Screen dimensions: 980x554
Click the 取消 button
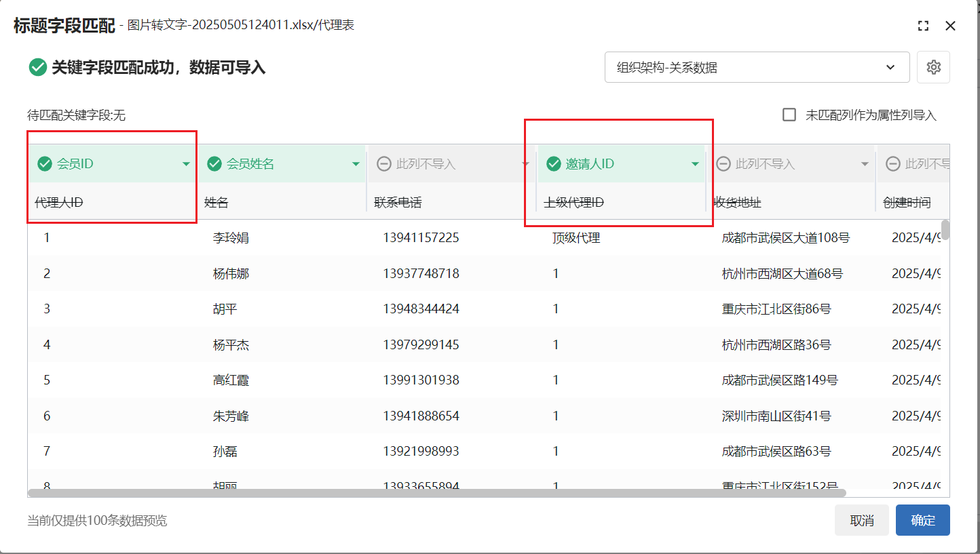tap(861, 520)
